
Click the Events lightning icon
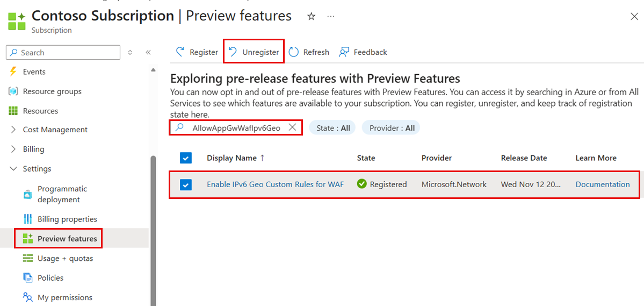[13, 72]
